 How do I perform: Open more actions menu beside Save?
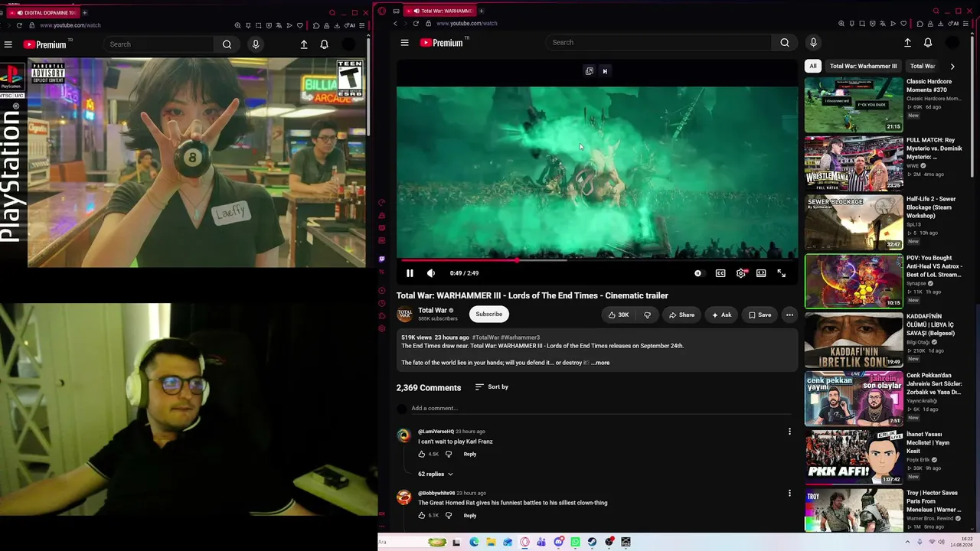coord(789,315)
